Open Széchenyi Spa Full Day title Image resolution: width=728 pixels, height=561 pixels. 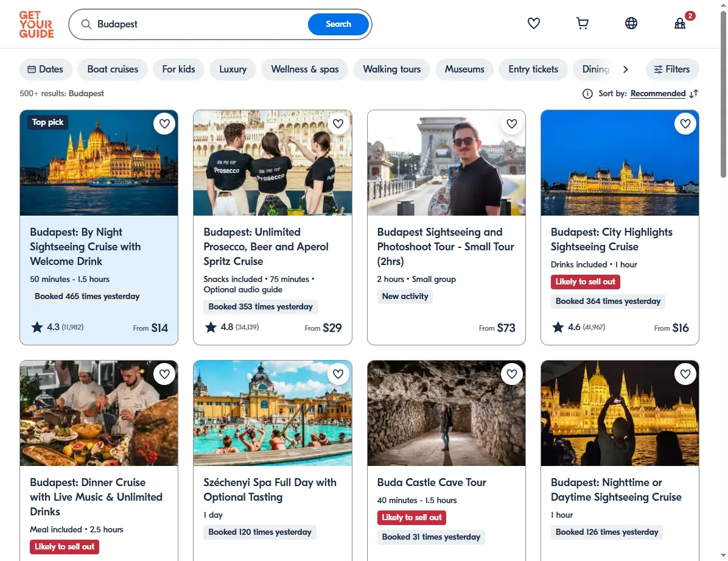(270, 490)
